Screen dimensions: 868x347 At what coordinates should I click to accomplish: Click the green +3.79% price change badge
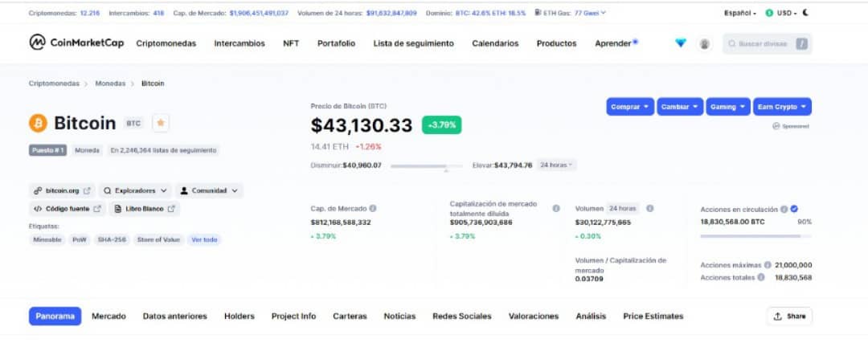pos(441,125)
